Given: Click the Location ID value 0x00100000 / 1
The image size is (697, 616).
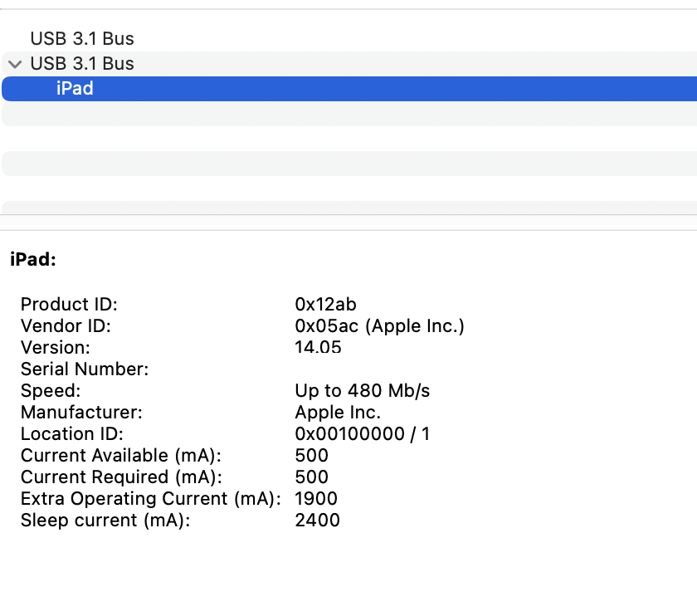Looking at the screenshot, I should (x=362, y=434).
